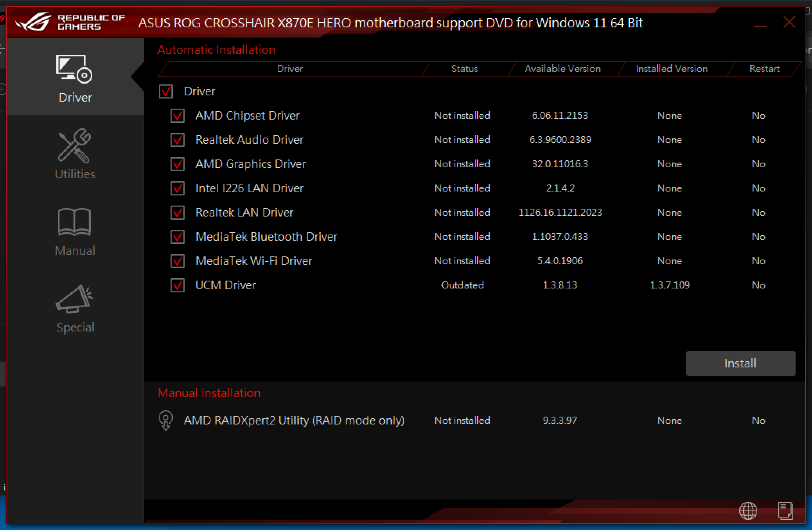Click the Install button to begin installation
The width and height of the screenshot is (812, 530).
click(x=740, y=363)
